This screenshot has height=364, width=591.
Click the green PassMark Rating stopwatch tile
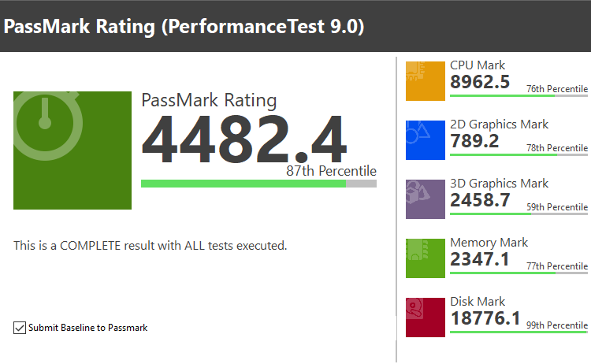(72, 150)
